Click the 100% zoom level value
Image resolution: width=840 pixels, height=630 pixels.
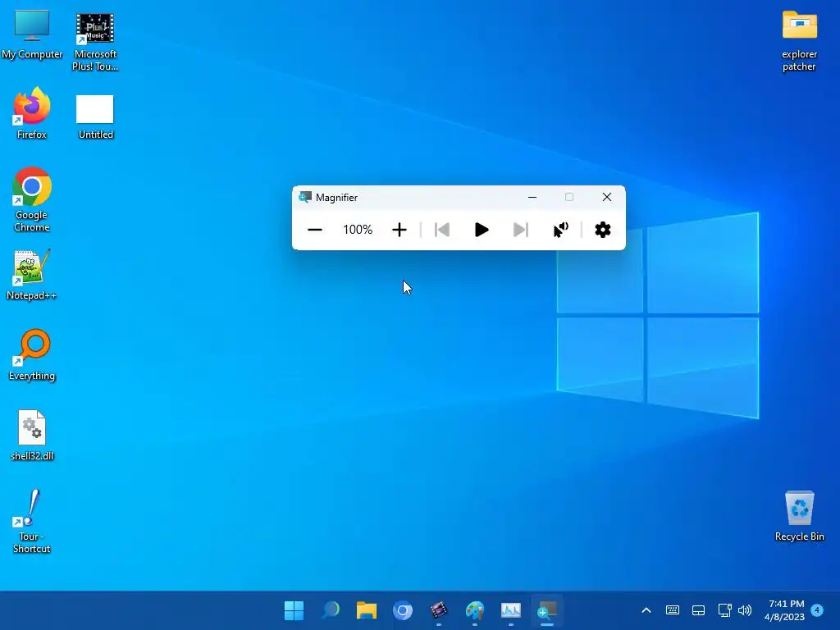point(358,230)
